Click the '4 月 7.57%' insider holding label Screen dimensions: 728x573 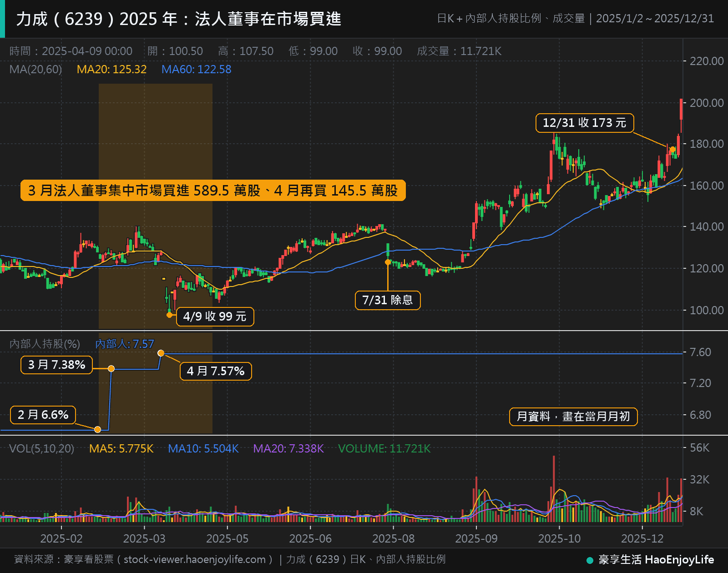tap(216, 371)
